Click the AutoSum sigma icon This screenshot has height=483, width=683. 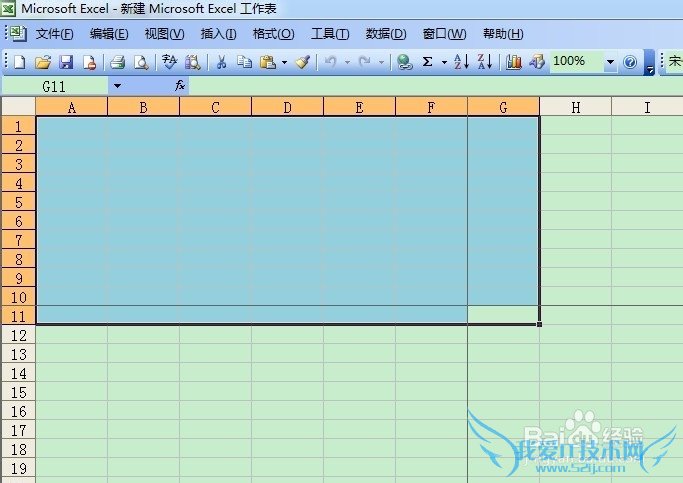[x=428, y=62]
